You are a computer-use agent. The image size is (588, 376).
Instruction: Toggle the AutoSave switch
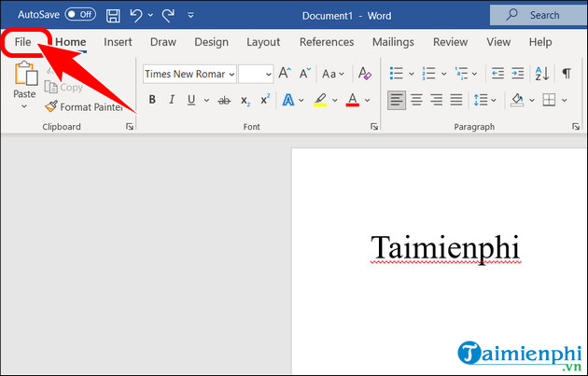tap(80, 15)
